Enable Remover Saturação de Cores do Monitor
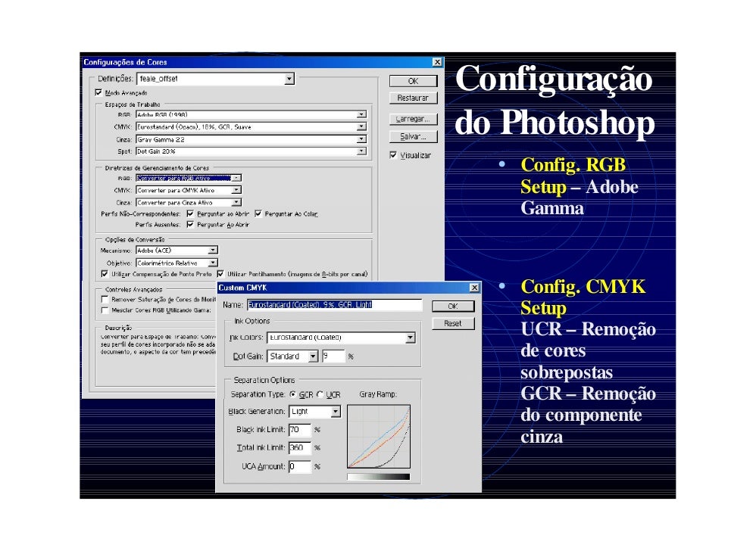The image size is (756, 551). pyautogui.click(x=105, y=300)
